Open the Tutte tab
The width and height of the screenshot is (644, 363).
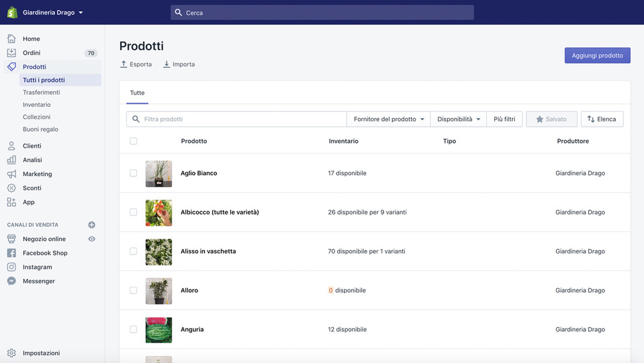coord(137,93)
